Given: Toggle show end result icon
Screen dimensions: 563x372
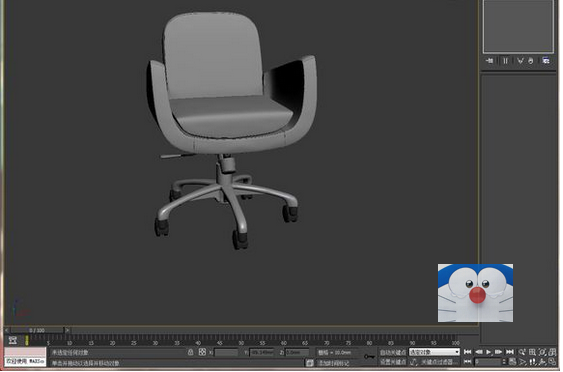Looking at the screenshot, I should 505,61.
